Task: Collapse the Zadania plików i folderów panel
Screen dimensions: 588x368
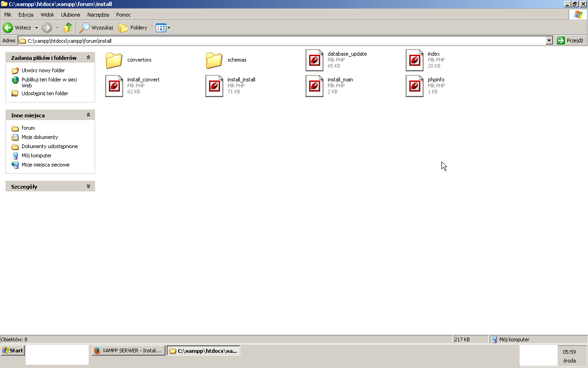Action: [x=88, y=57]
